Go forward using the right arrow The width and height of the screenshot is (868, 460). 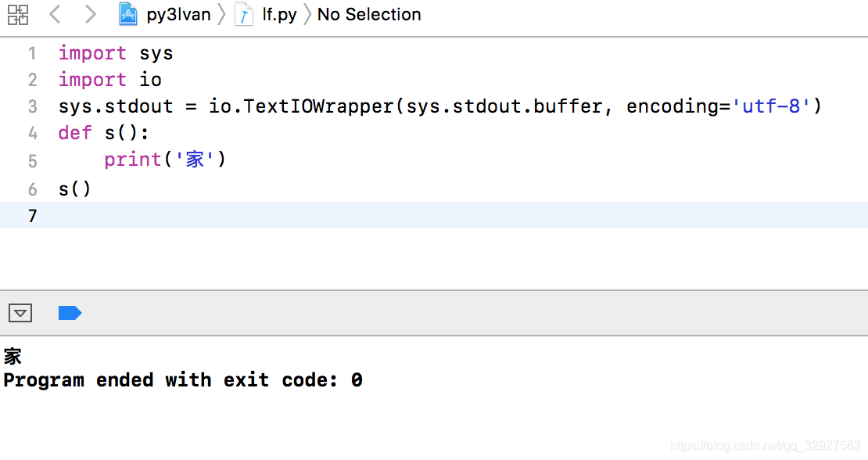coord(90,14)
